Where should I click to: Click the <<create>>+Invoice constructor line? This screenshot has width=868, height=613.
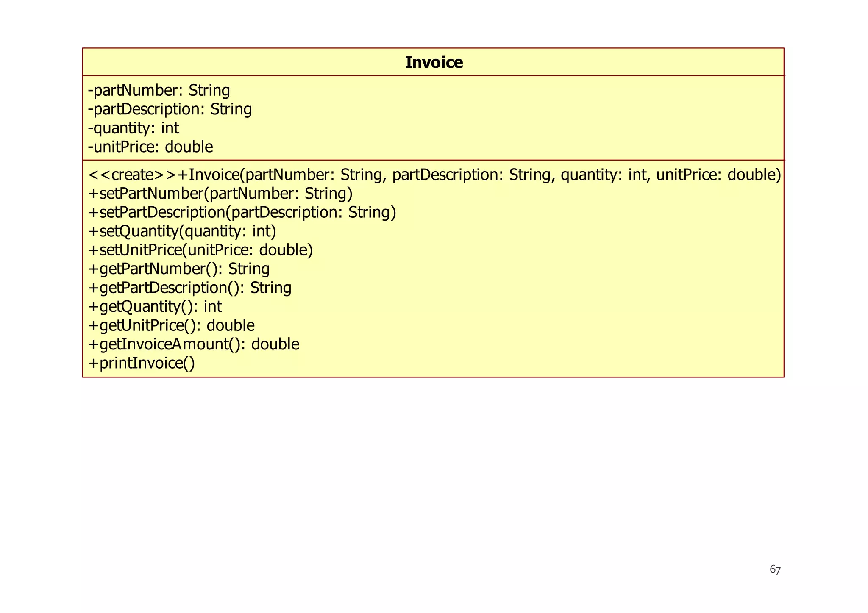[x=435, y=175]
